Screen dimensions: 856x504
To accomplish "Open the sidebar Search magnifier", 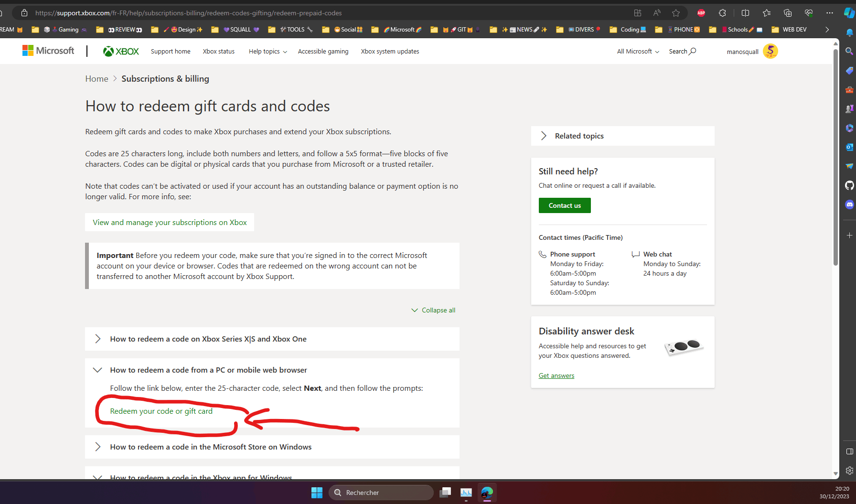I will coord(849,51).
